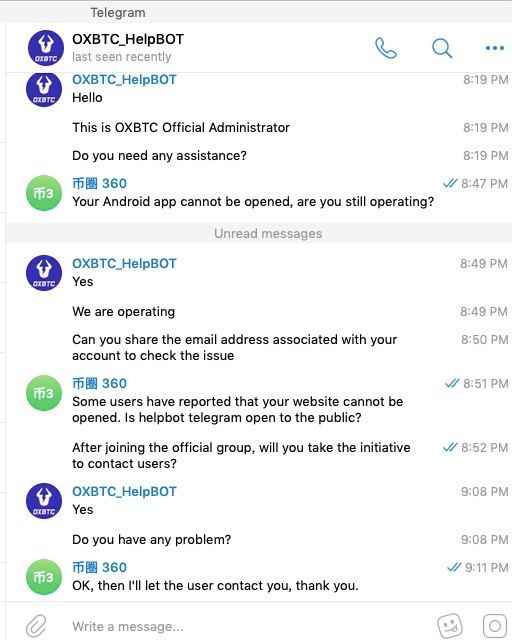The image size is (512, 640).
Task: Click the green 币3 avatar at 9:11 PM
Action: coord(44,577)
